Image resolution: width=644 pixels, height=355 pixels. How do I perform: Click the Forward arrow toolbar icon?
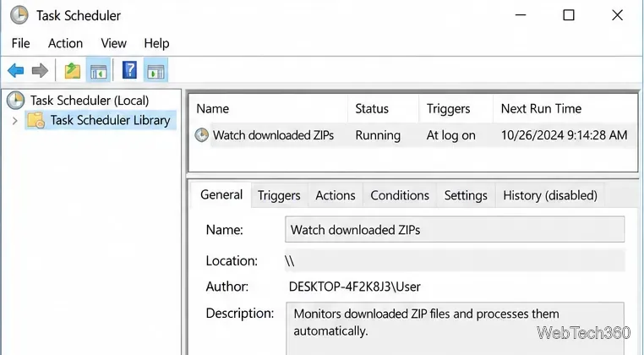[40, 71]
